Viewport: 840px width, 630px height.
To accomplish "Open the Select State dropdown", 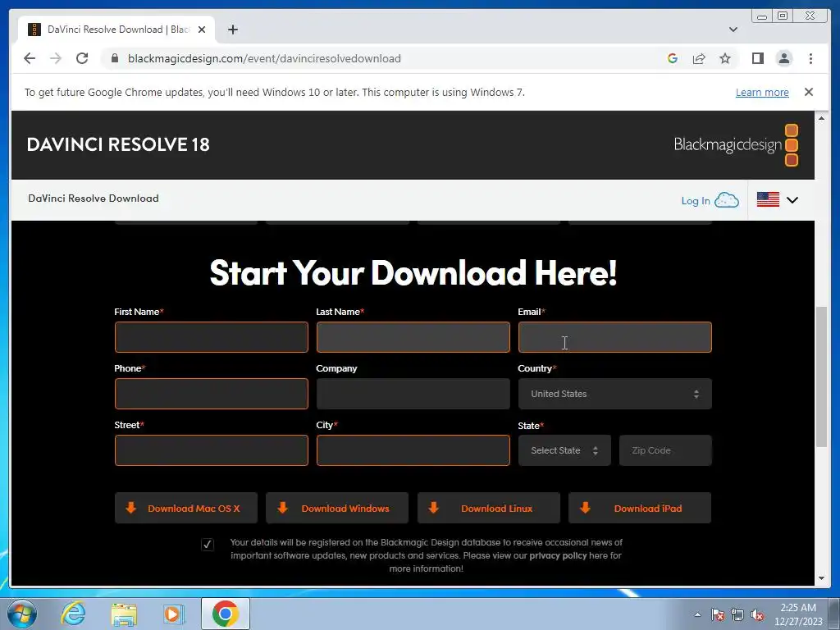I will (564, 450).
